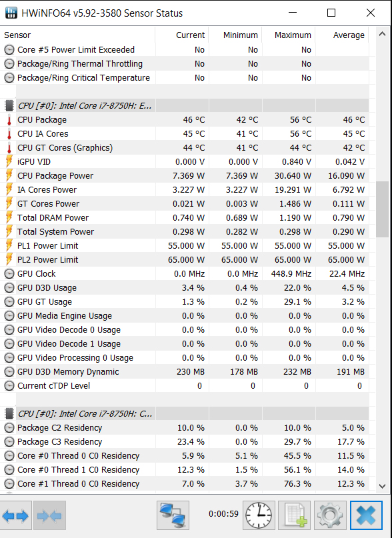Select the GPU Clock sensor row
392x538 pixels.
(x=185, y=274)
